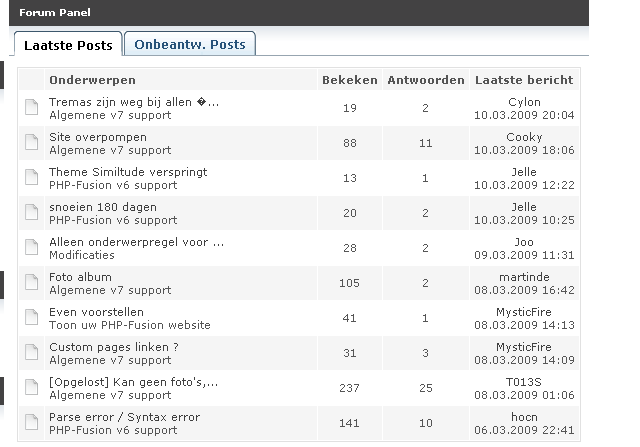Switch to the Laatste Posts tab
640x447 pixels.
tap(68, 44)
